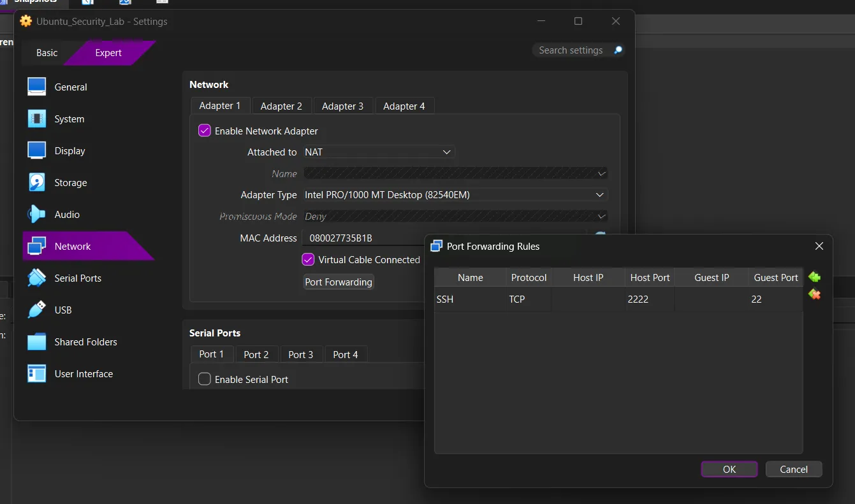Screen dimensions: 855x504
Task: Open the Display settings section
Action: pos(70,150)
